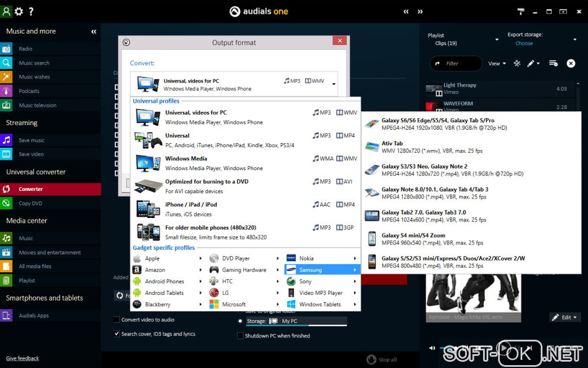Choose Universal PC Android iTunes profile
Image resolution: width=588 pixels, height=368 pixels.
[x=246, y=140]
